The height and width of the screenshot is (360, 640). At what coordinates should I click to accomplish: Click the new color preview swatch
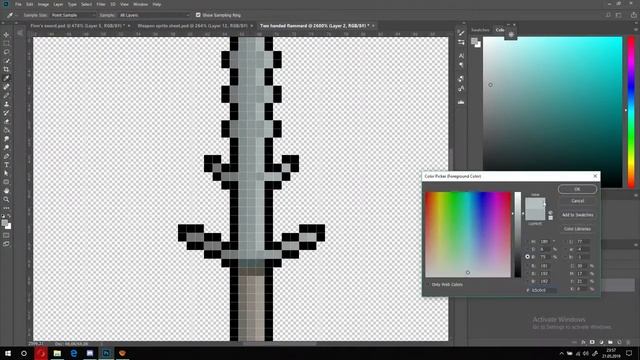(535, 203)
